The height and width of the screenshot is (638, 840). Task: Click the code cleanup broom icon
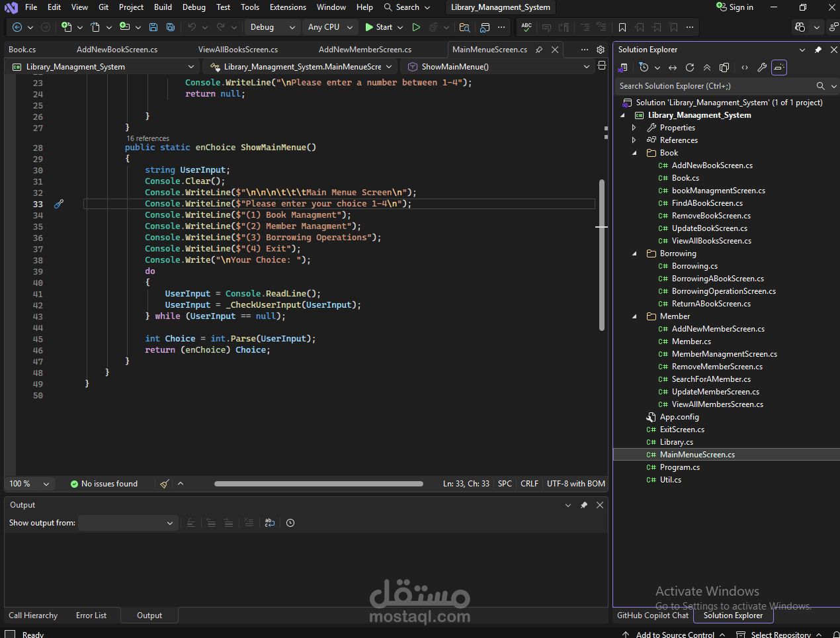tap(165, 484)
